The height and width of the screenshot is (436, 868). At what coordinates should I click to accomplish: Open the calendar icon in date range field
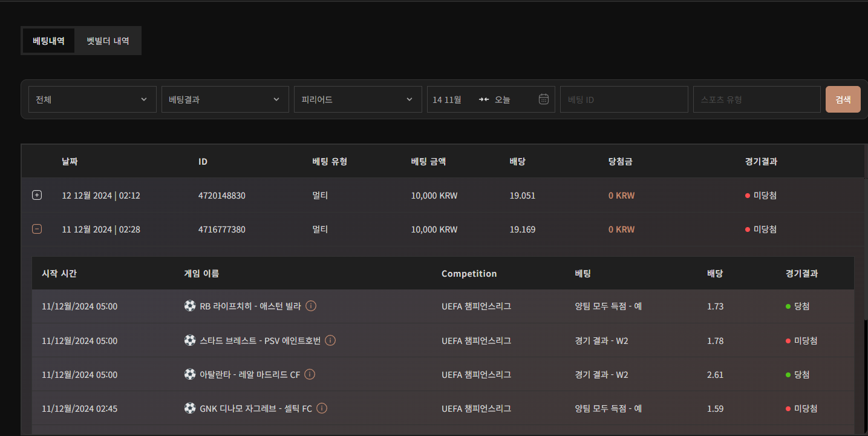tap(543, 99)
